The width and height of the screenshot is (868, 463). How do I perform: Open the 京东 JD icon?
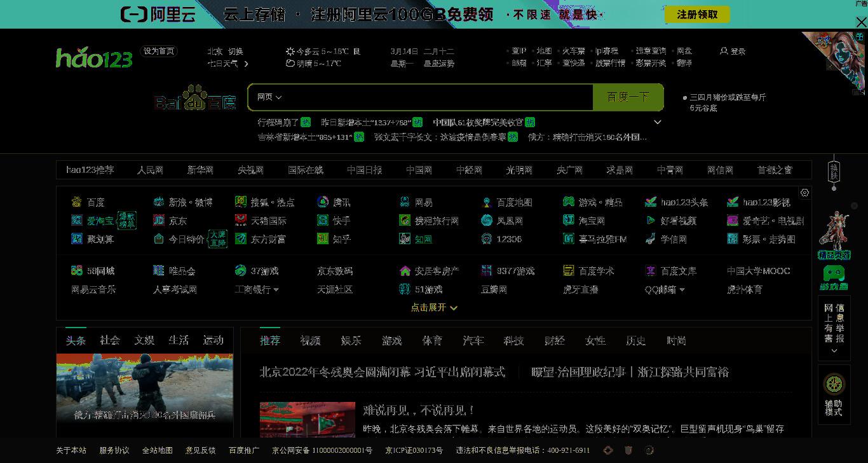click(x=159, y=221)
